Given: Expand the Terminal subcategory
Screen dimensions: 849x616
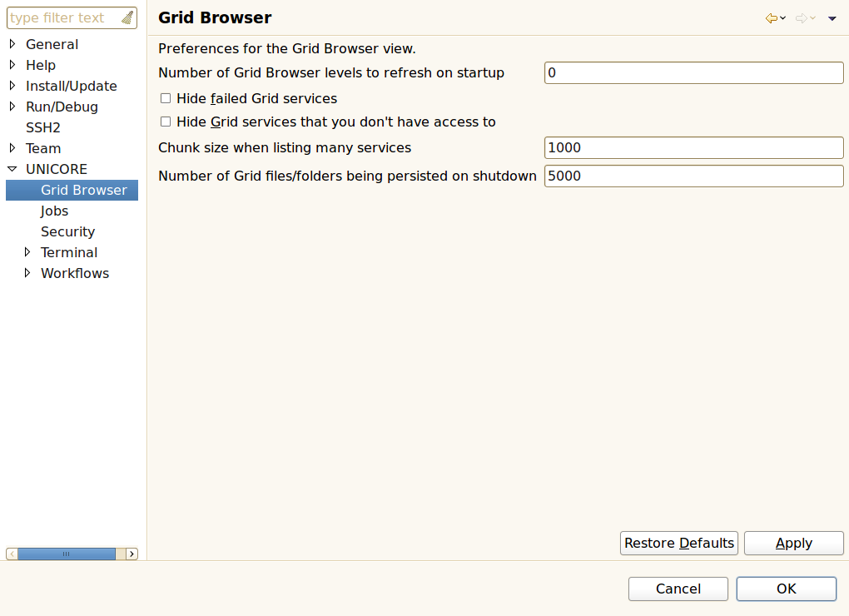Looking at the screenshot, I should pos(27,252).
